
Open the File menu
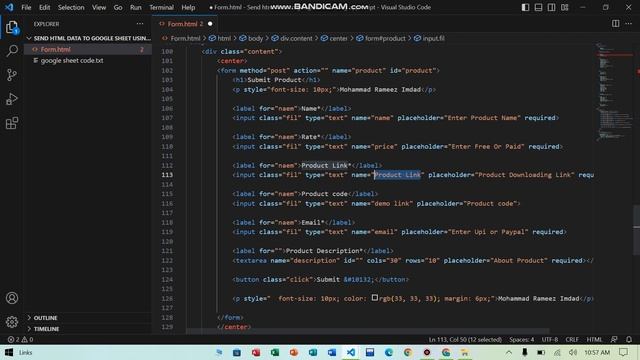[x=26, y=7]
